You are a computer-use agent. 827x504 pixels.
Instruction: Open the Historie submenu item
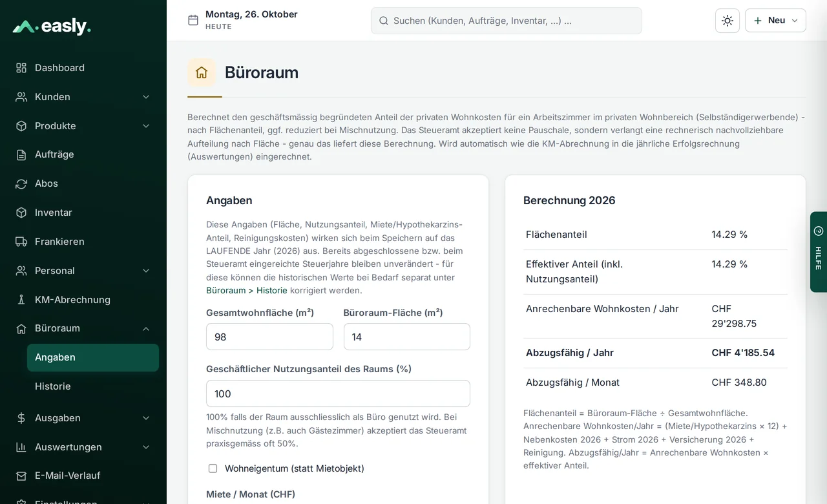(x=93, y=386)
